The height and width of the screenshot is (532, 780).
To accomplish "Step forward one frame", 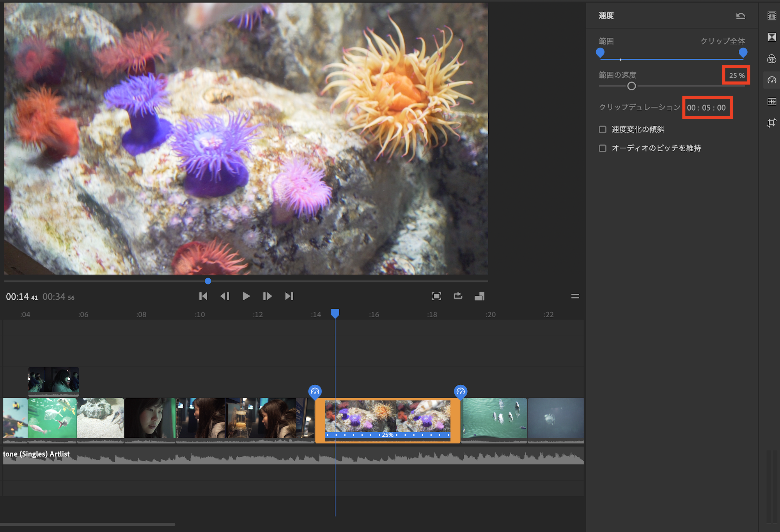I will coord(267,296).
